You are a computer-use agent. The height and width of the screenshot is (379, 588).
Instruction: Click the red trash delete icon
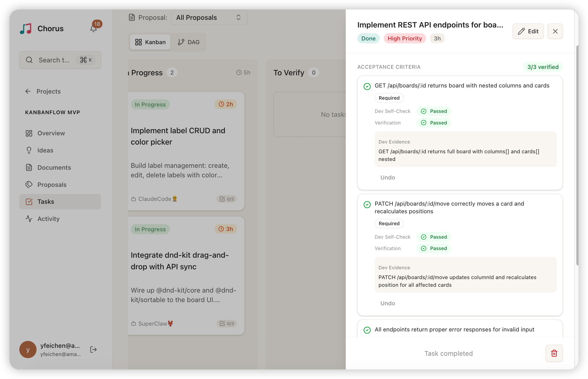(554, 353)
